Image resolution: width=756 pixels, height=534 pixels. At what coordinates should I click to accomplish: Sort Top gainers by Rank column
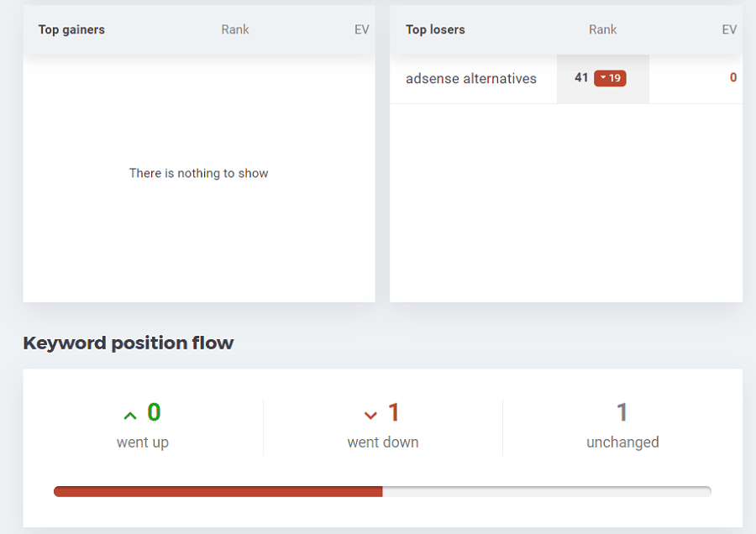tap(235, 29)
